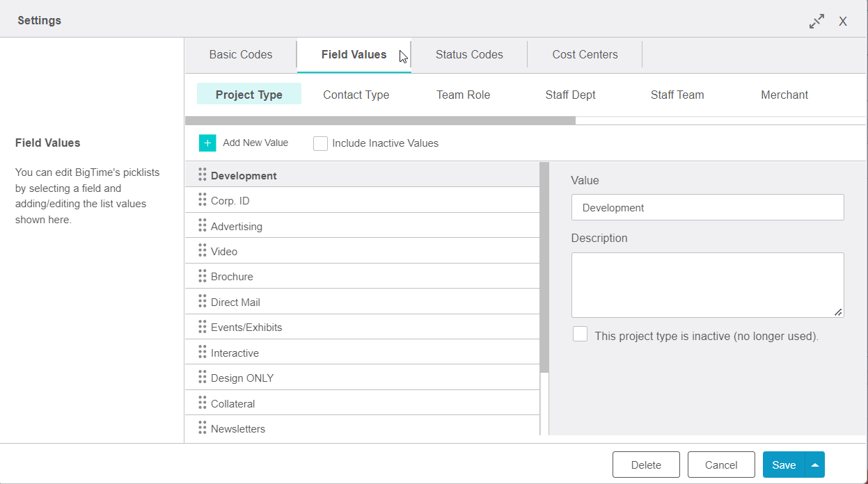Click the drag handle beside Video

pyautogui.click(x=203, y=250)
